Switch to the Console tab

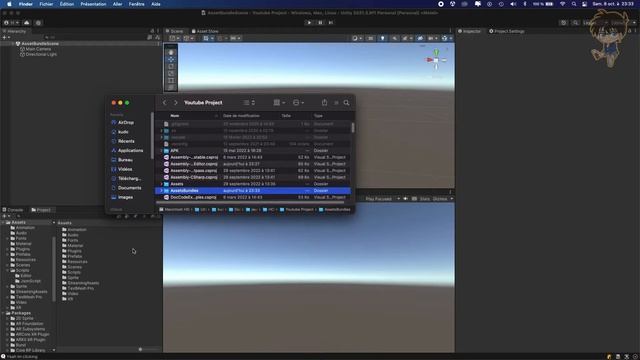13,210
